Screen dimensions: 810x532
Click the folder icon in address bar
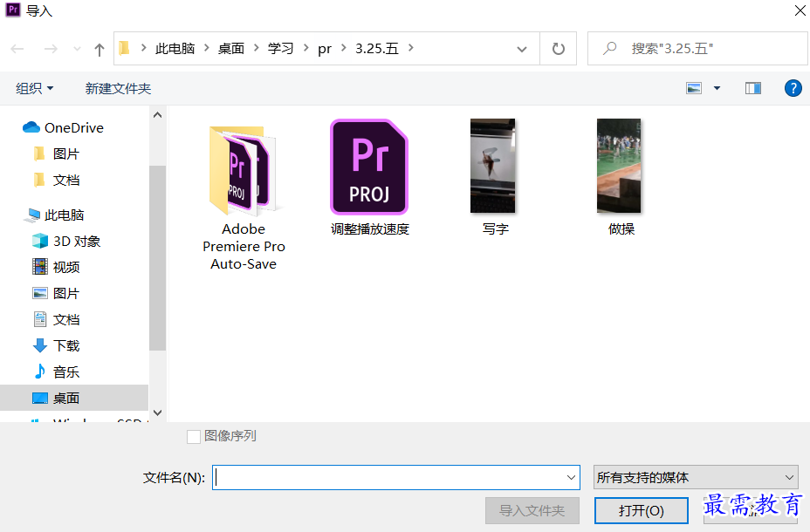pos(124,49)
